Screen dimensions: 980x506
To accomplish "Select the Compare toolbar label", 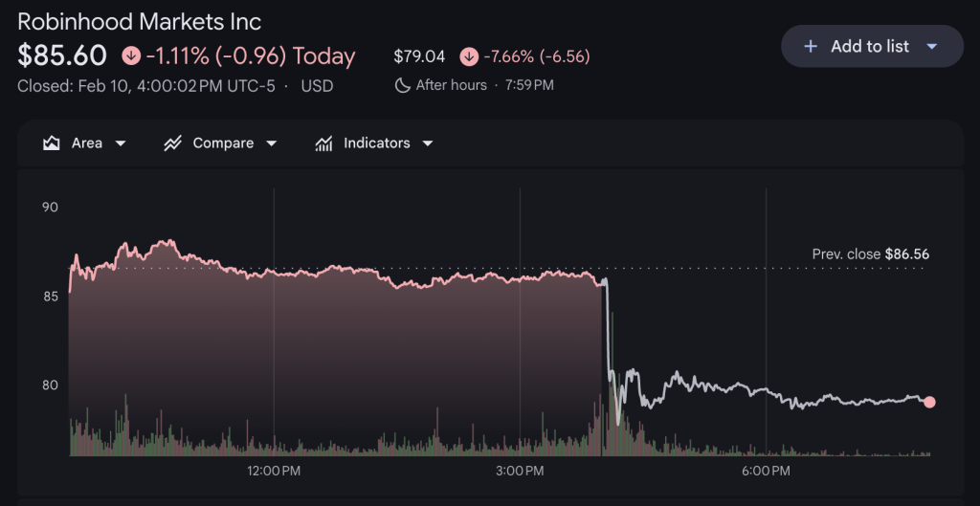I will (x=223, y=143).
